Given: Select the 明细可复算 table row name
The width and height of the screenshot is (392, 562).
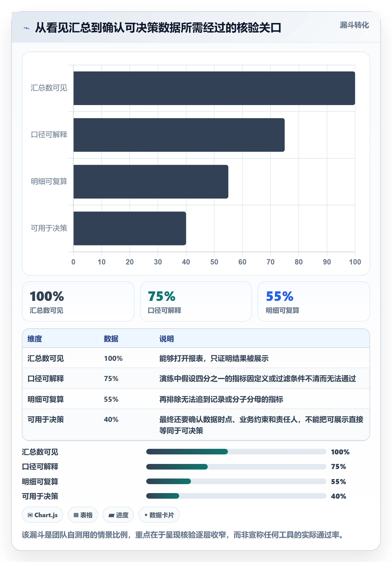Looking at the screenshot, I should (x=46, y=399).
